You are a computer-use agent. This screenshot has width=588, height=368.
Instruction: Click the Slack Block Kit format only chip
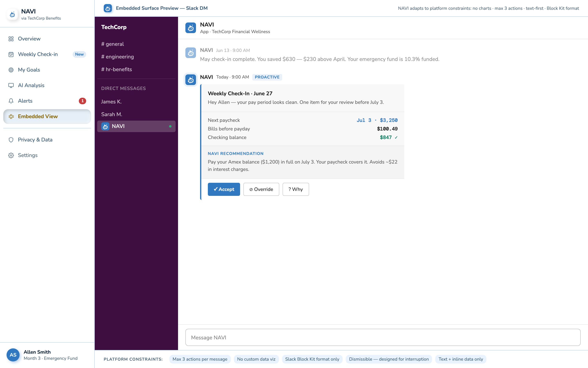pos(312,359)
